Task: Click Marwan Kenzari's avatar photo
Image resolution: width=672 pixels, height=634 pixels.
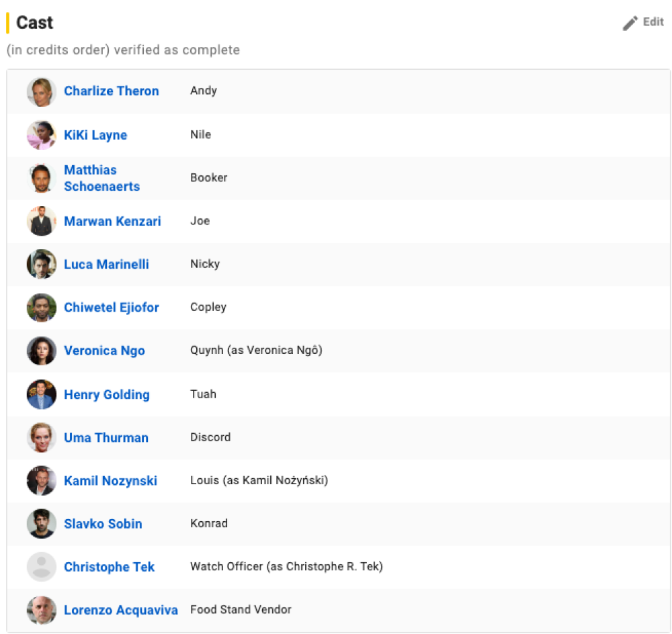Action: (x=42, y=221)
